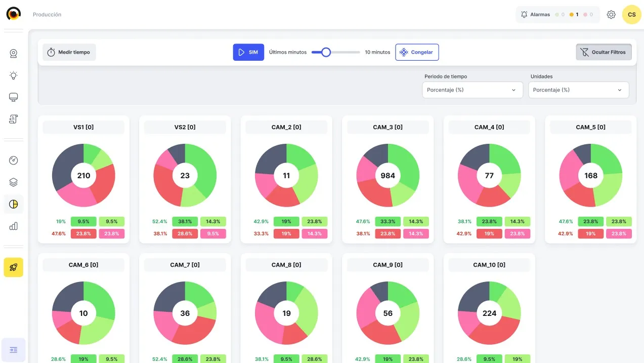Expand sidebar with the bottom indent button

pos(14,350)
